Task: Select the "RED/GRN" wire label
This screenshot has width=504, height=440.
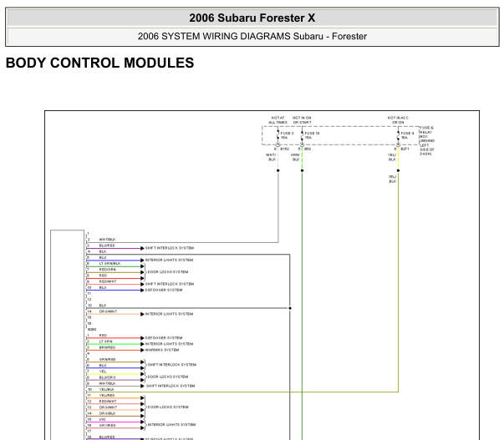Action: click(107, 270)
